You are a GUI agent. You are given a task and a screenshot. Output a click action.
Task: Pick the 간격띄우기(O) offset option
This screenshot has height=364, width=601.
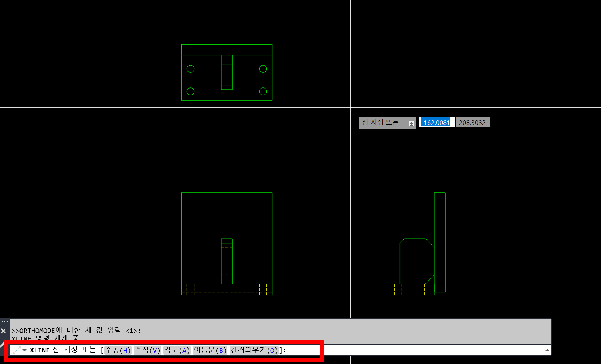(x=254, y=350)
